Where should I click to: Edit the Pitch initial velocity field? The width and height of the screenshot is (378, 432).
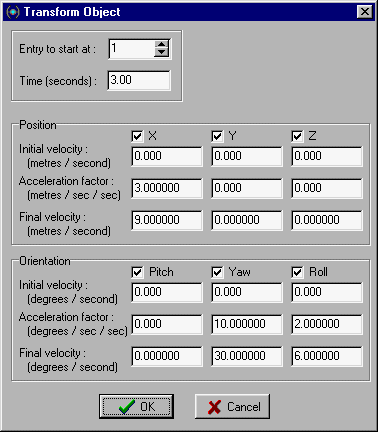point(167,292)
